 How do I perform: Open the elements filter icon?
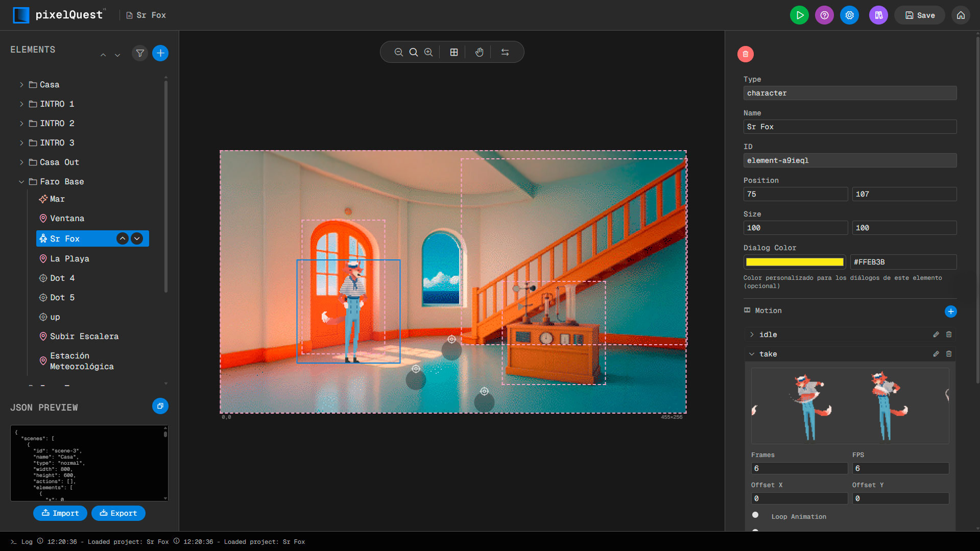[139, 53]
